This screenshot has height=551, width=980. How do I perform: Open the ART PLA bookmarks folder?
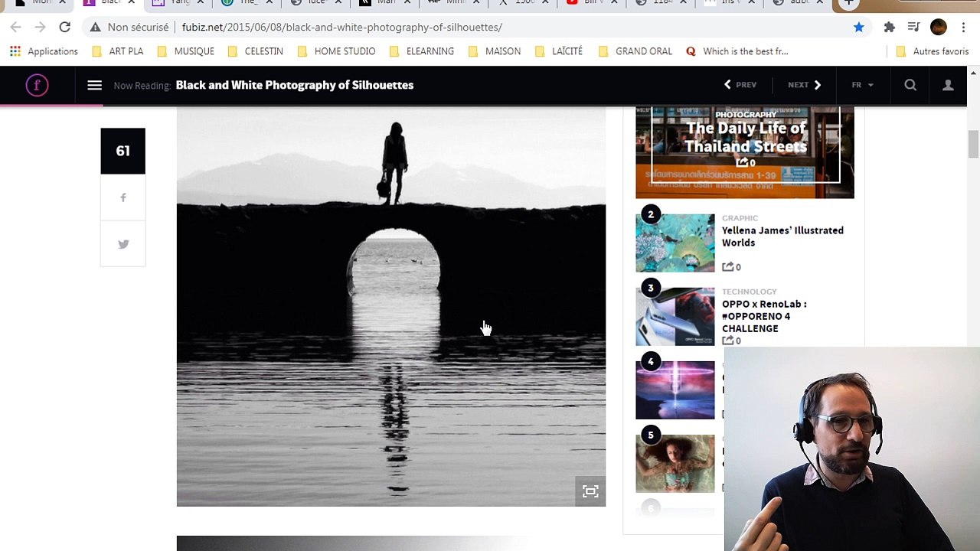117,51
